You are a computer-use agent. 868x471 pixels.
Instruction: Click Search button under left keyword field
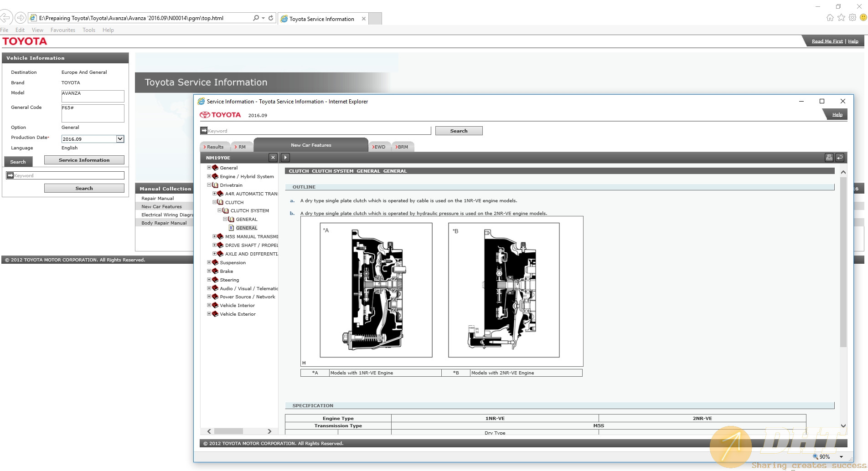point(84,188)
